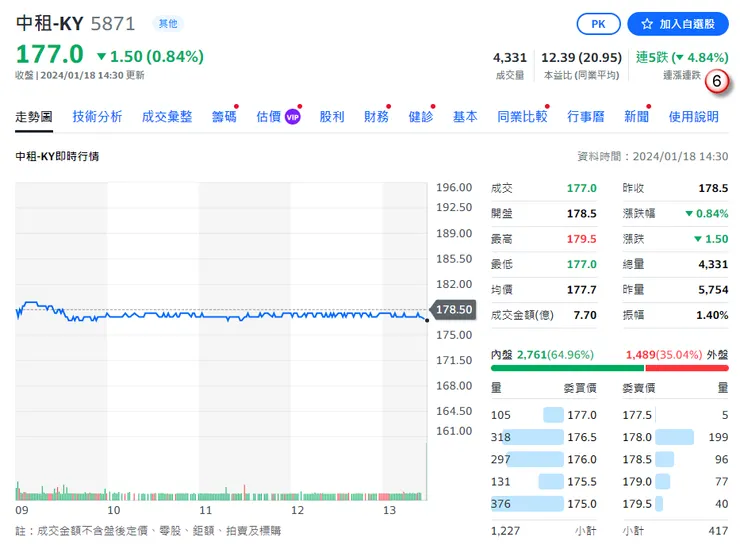Open the 健診 tab
This screenshot has height=545, width=740.
[x=421, y=117]
